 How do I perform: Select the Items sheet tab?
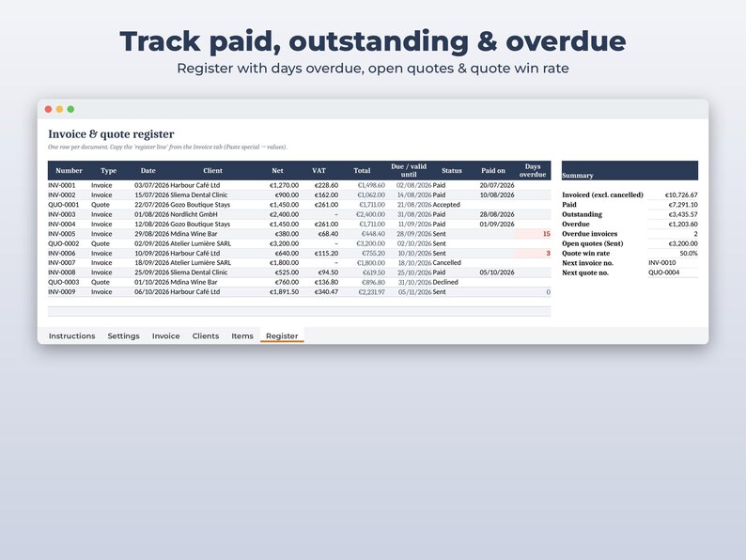[242, 335]
